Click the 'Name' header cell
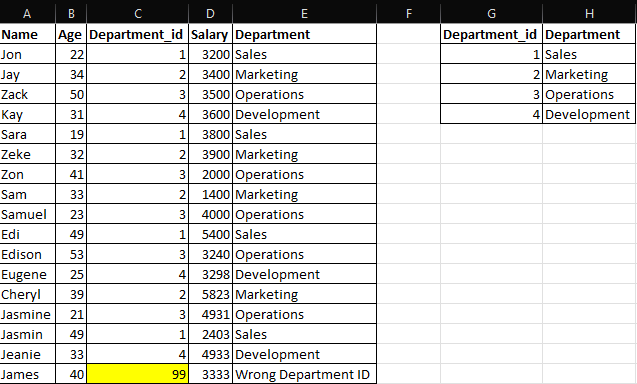The image size is (637, 384). click(x=28, y=34)
